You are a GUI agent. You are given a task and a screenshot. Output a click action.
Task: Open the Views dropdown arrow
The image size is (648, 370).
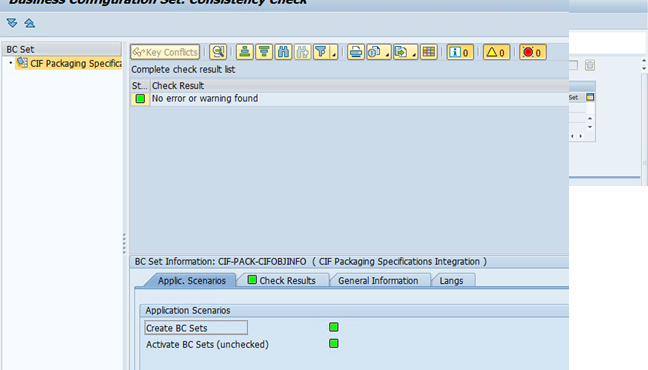point(387,54)
